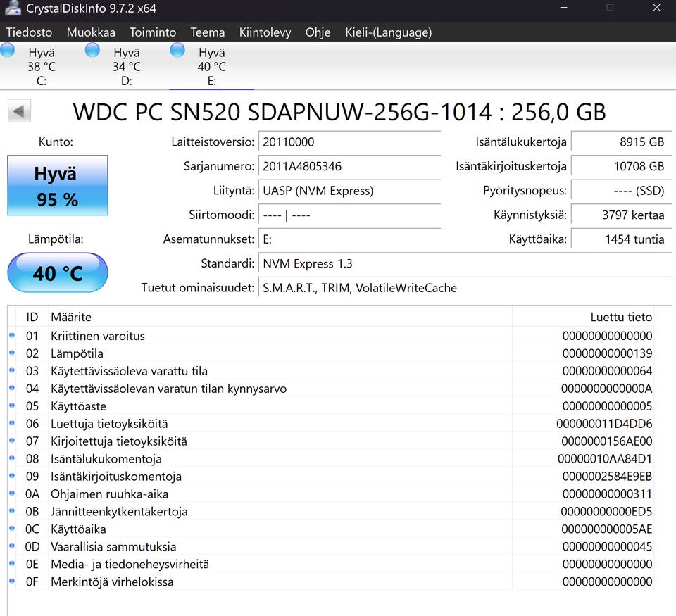The height and width of the screenshot is (616, 676).
Task: Click raw value 000000011D4DD6
Action: click(x=604, y=424)
